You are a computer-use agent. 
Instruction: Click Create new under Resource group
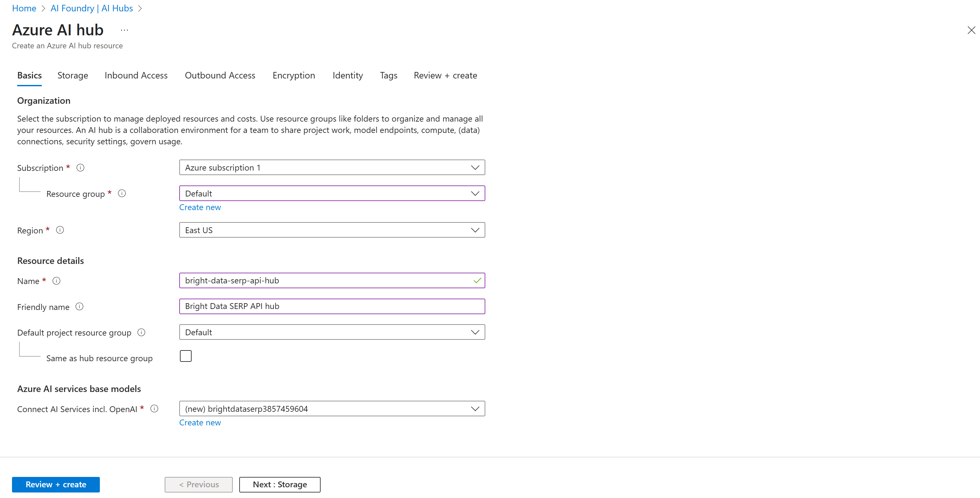point(200,207)
